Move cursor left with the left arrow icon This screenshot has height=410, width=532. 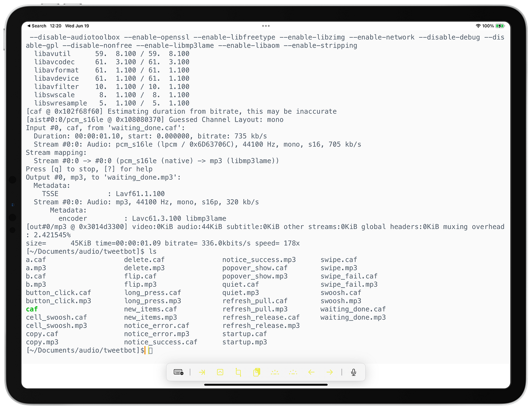pyautogui.click(x=311, y=372)
